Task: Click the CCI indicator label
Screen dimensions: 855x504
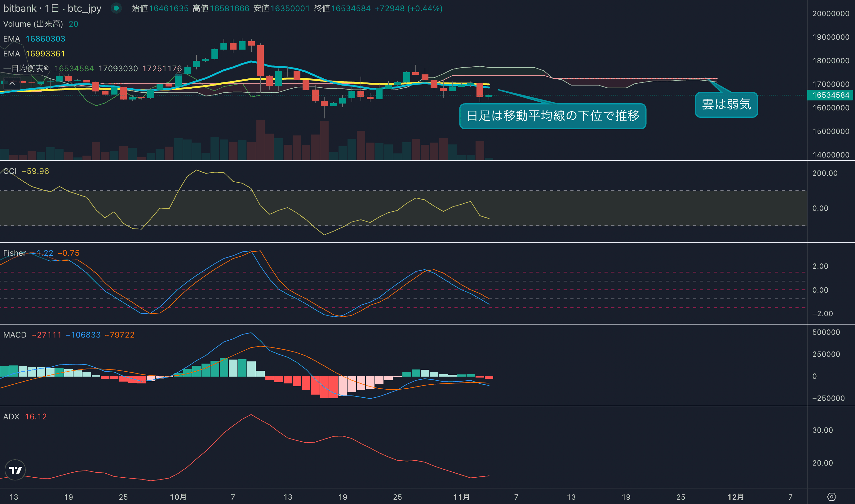Action: 10,171
